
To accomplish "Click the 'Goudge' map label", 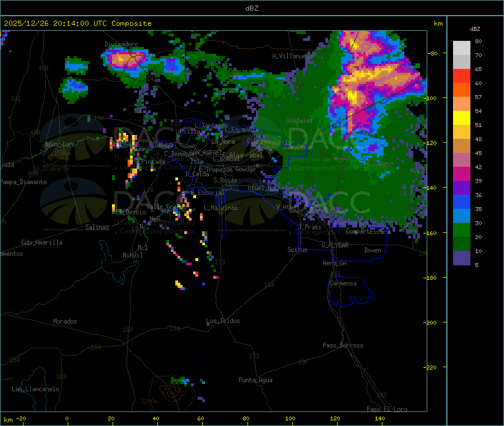I will [245, 169].
